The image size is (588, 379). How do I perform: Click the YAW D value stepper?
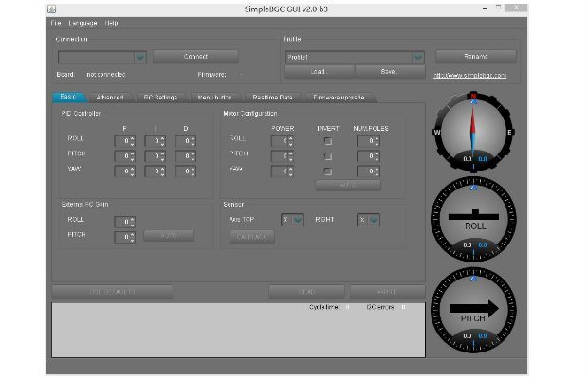[x=185, y=171]
